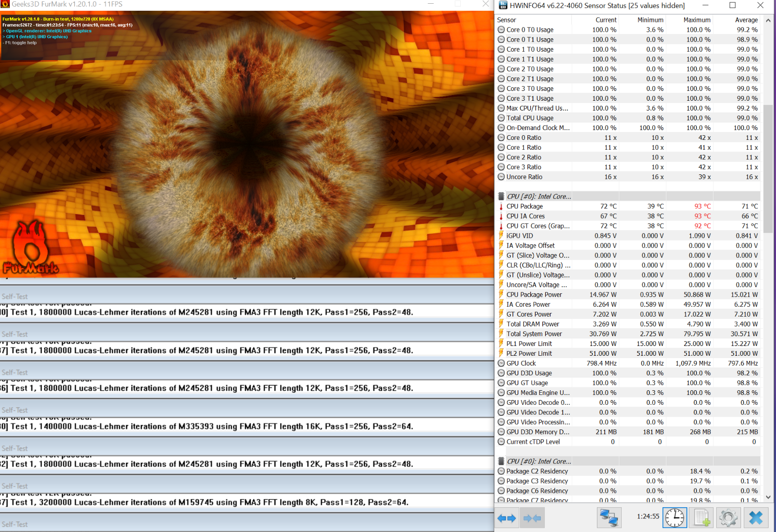Screen dimensions: 776x532
Task: Select the Core 1 Ratio row
Action: (628, 147)
